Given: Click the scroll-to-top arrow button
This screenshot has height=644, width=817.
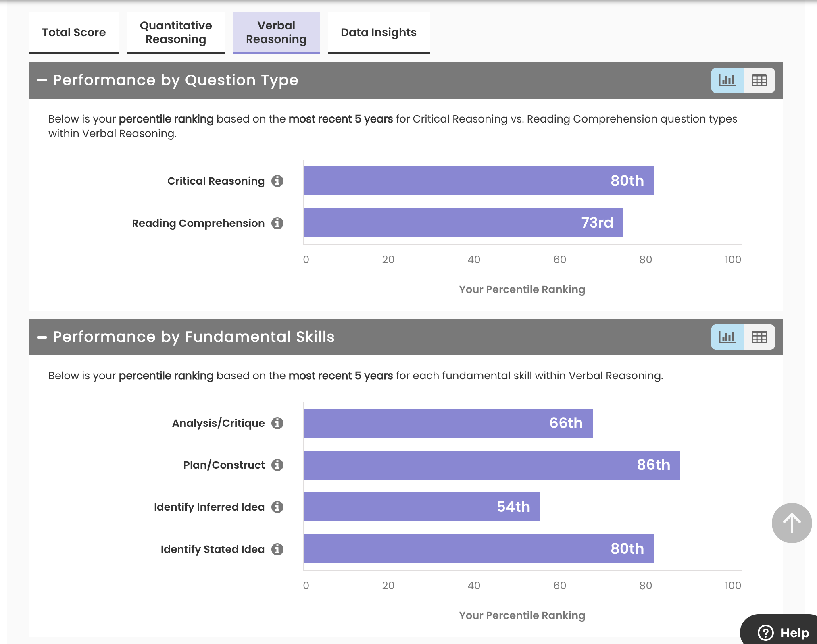Looking at the screenshot, I should pos(792,523).
